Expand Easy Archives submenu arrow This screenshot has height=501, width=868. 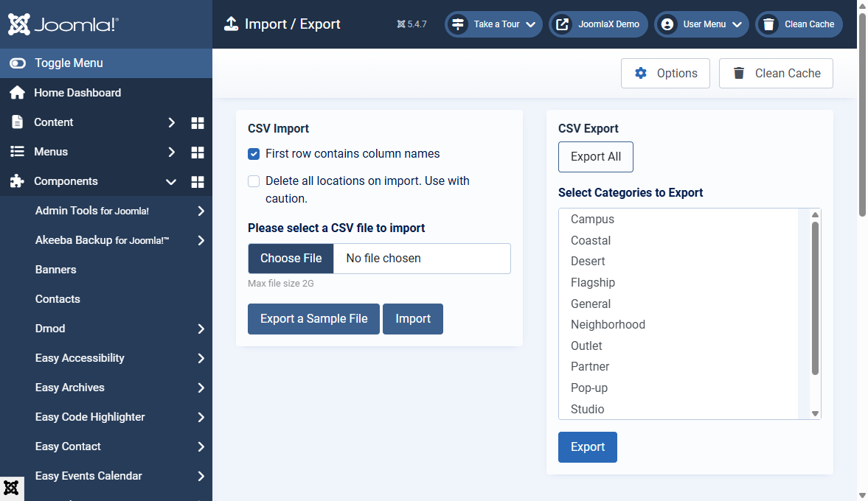(201, 388)
